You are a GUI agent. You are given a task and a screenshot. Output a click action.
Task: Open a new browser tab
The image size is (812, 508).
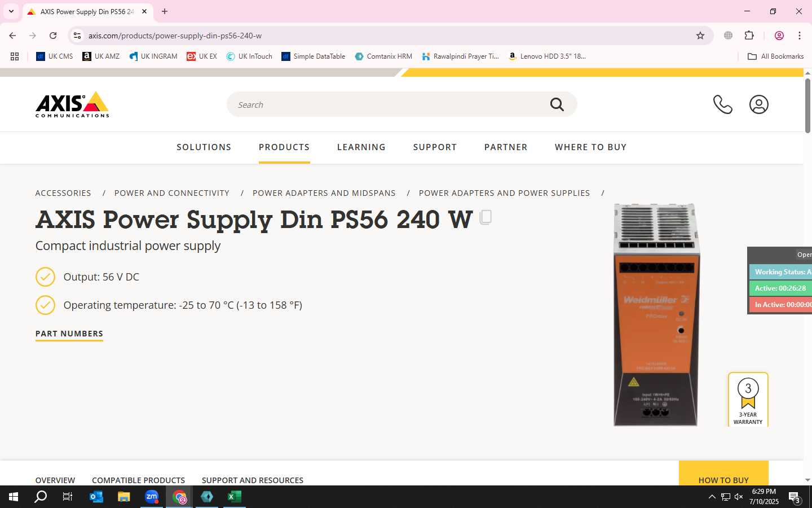point(165,11)
